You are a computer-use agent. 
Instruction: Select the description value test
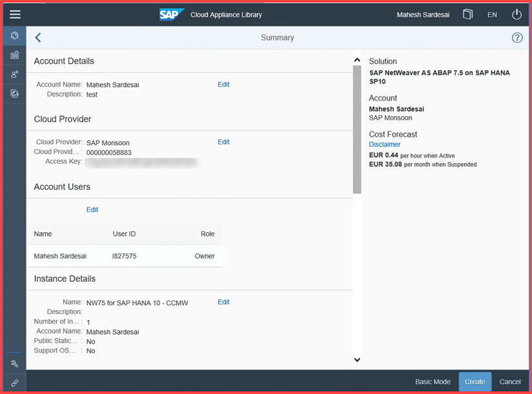[x=92, y=95]
